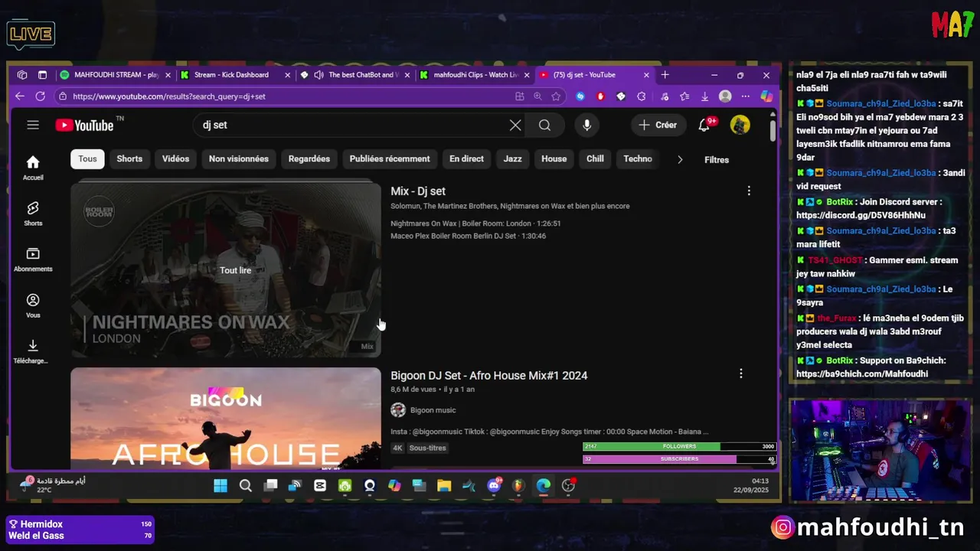Open taskbar clock and date
980x551 pixels.
[x=750, y=485]
